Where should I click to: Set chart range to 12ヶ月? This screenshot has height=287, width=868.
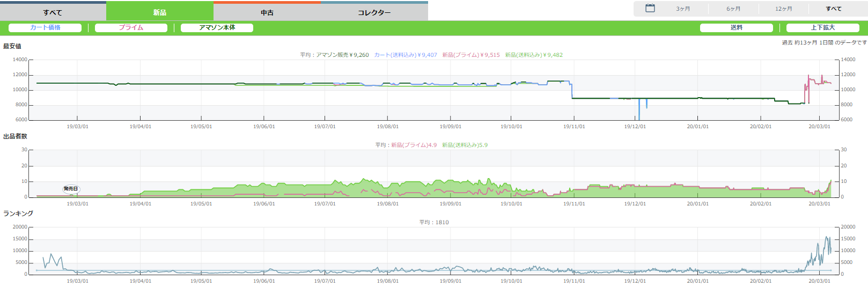[x=783, y=9]
